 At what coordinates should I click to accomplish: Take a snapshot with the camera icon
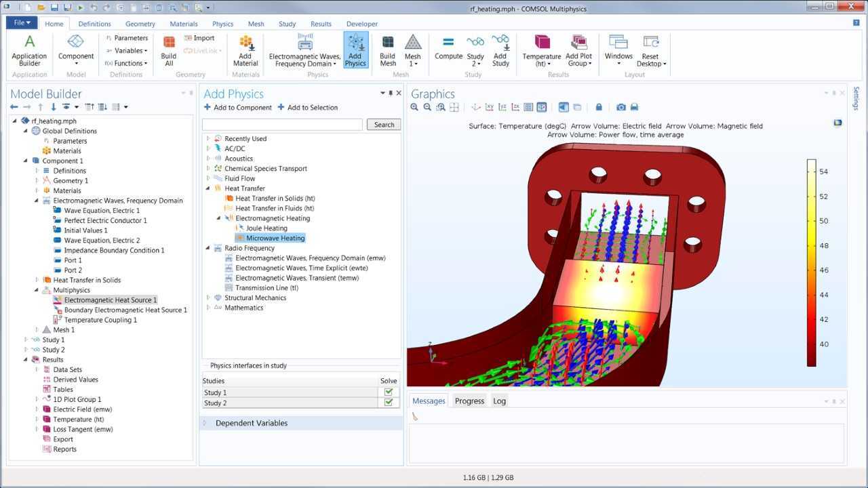(621, 106)
